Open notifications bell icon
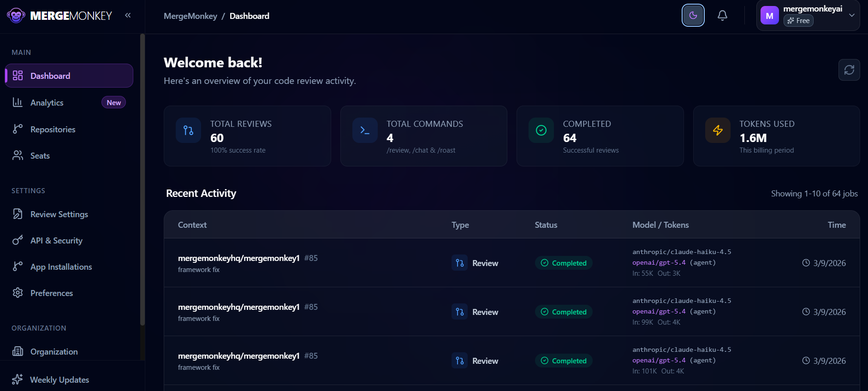This screenshot has height=391, width=868. (722, 15)
